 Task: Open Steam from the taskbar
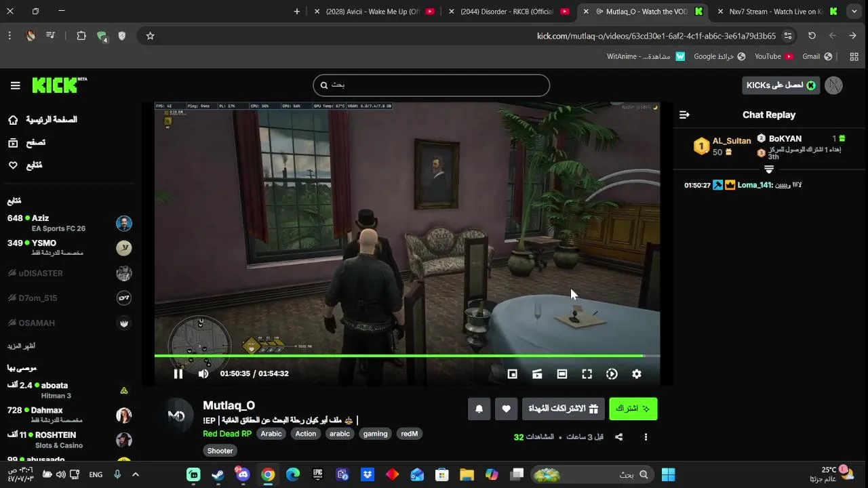click(218, 474)
